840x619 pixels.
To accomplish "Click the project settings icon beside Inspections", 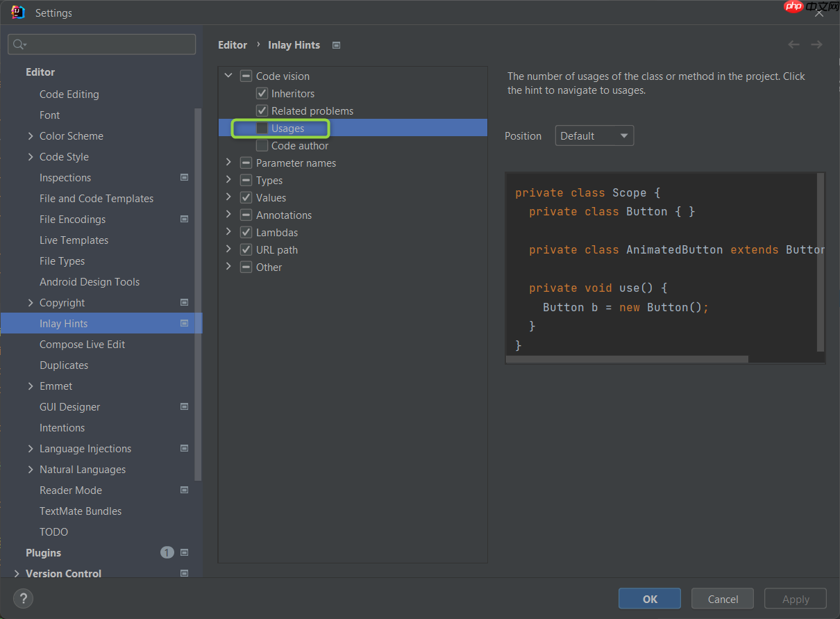I will tap(184, 178).
